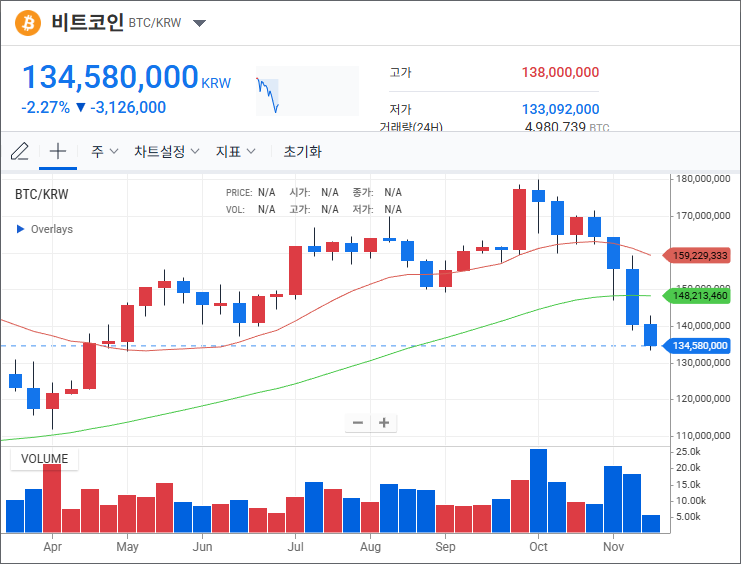The image size is (741, 564).
Task: Click the Nov label on time axis
Action: click(x=613, y=547)
